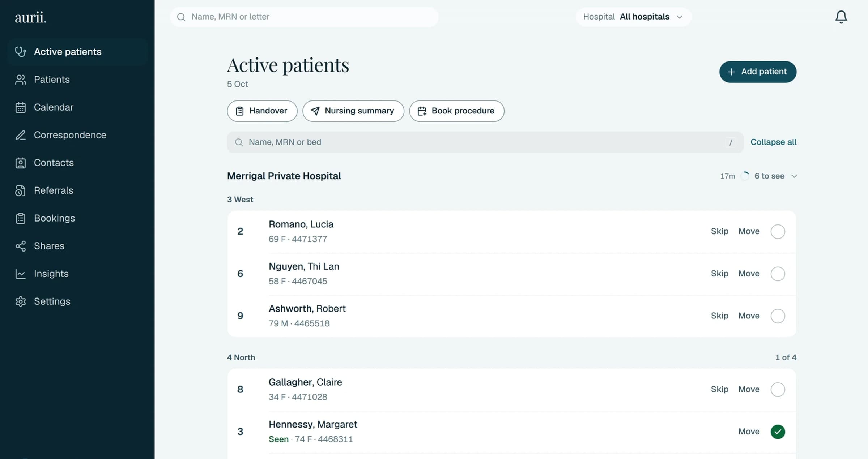Image resolution: width=868 pixels, height=459 pixels.
Task: Mark Gallagher, Claire as seen
Action: (x=778, y=389)
